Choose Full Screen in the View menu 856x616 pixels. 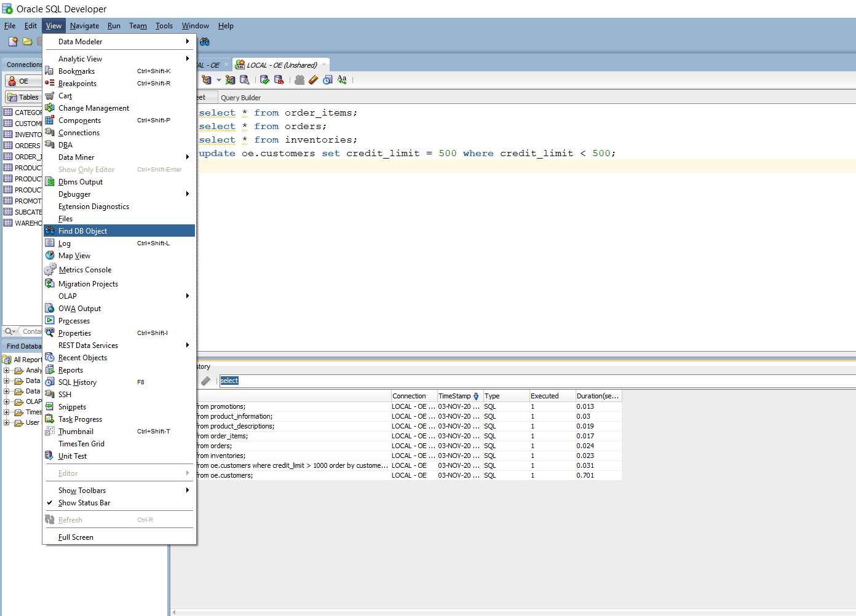tap(119, 537)
